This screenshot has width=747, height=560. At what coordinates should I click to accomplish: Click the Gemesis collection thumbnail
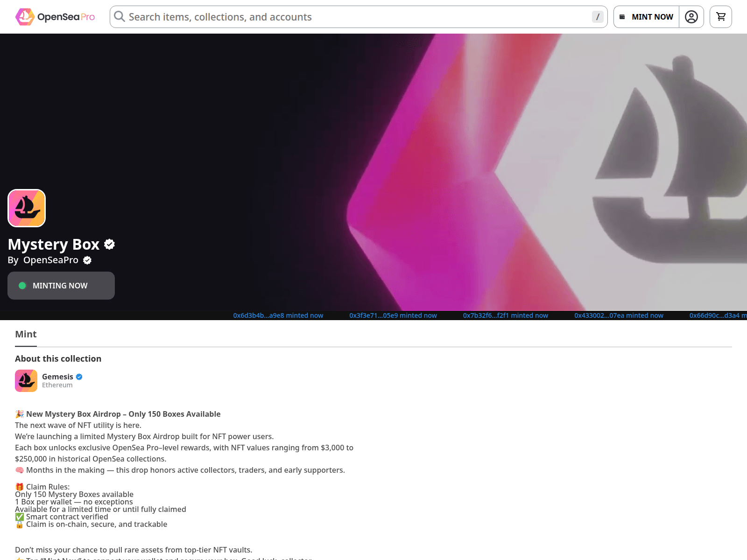coord(26,381)
